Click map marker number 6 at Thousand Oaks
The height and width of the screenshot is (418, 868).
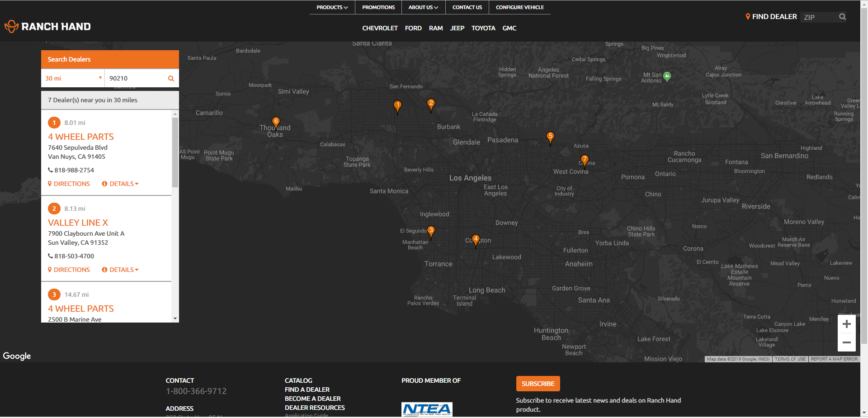point(276,123)
